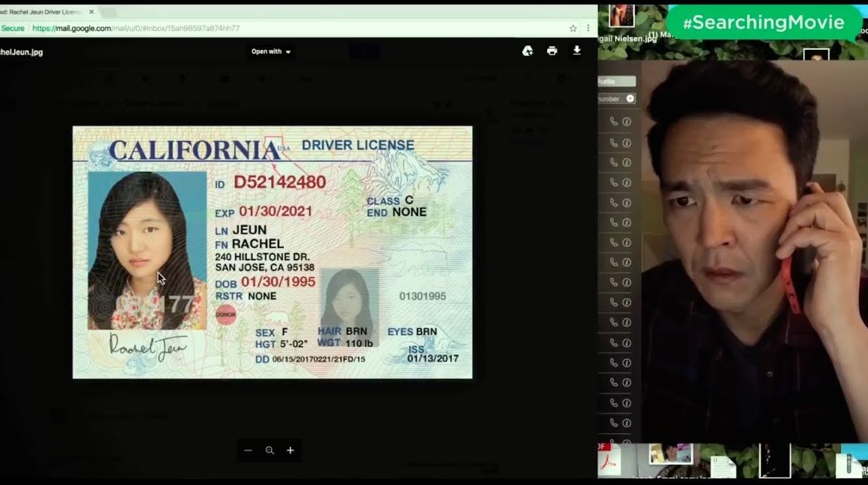This screenshot has height=485, width=868.
Task: Open the text document icon on desktop
Action: (723, 467)
